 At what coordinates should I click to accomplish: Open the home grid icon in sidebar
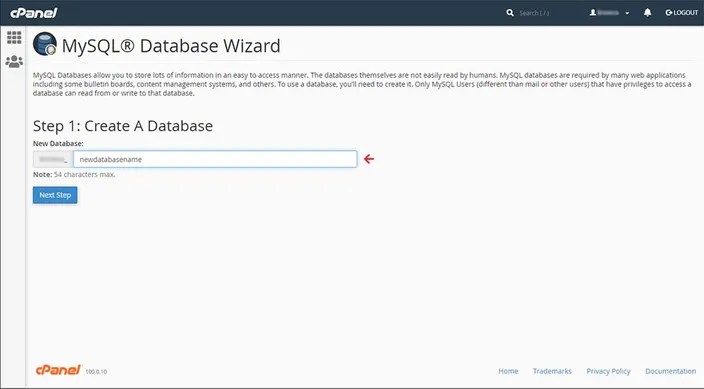[x=14, y=37]
